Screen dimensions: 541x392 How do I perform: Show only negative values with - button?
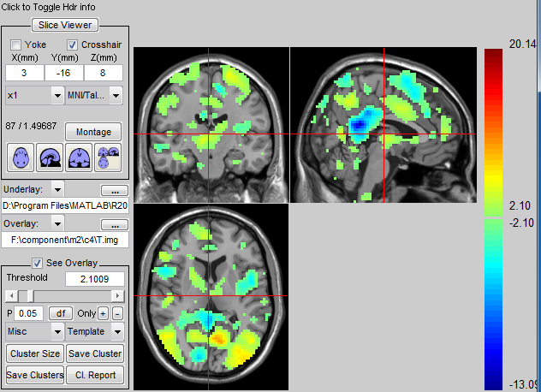(x=117, y=313)
